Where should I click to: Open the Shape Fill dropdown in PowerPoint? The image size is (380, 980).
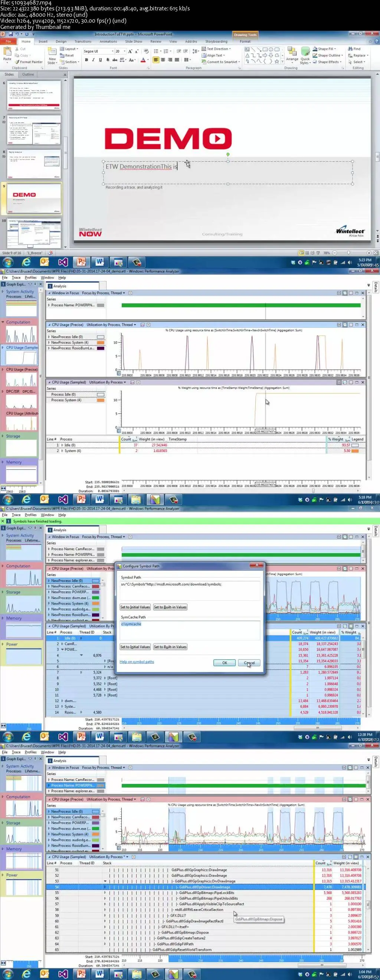tap(324, 49)
